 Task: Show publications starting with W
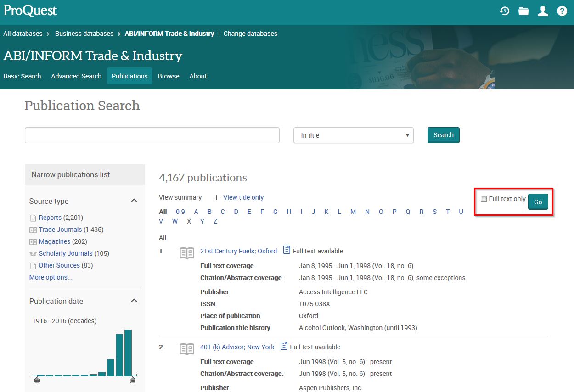(175, 221)
